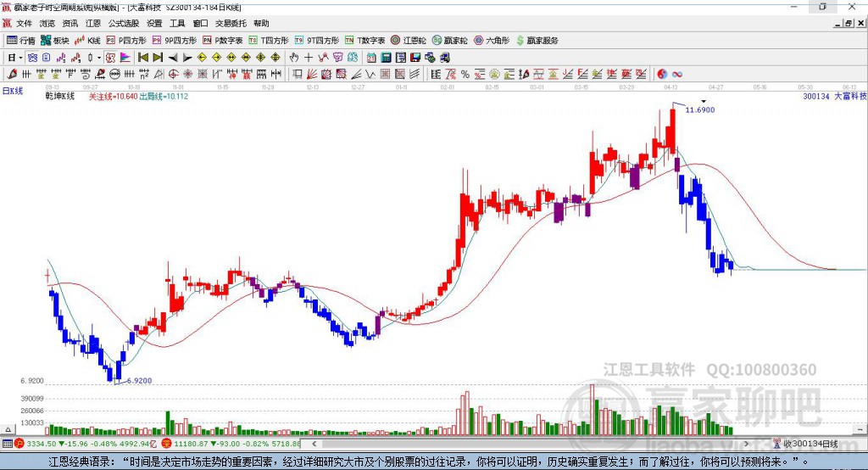868x470 pixels.
Task: Open the 工具 menu
Action: [177, 23]
